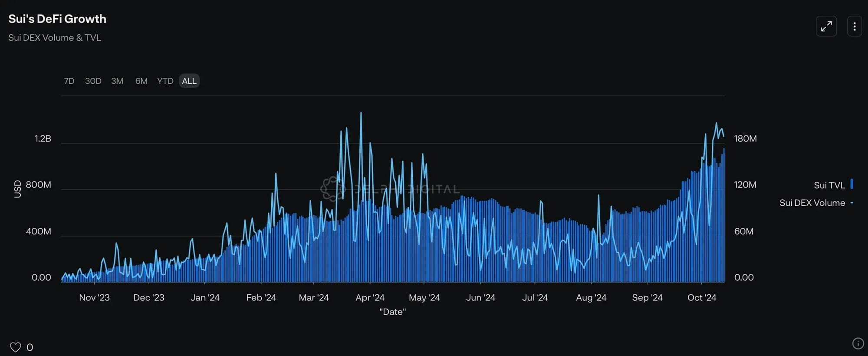The width and height of the screenshot is (868, 356).
Task: Click the 1.2B left axis value
Action: click(x=43, y=138)
